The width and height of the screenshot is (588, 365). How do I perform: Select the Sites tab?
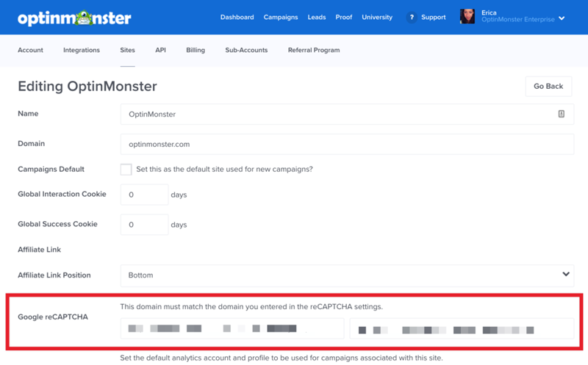pyautogui.click(x=127, y=50)
